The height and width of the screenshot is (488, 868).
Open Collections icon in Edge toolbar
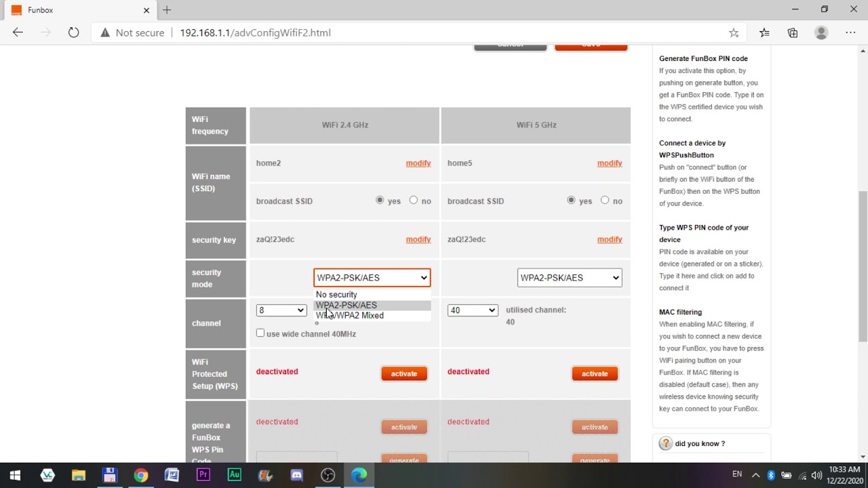[x=793, y=33]
